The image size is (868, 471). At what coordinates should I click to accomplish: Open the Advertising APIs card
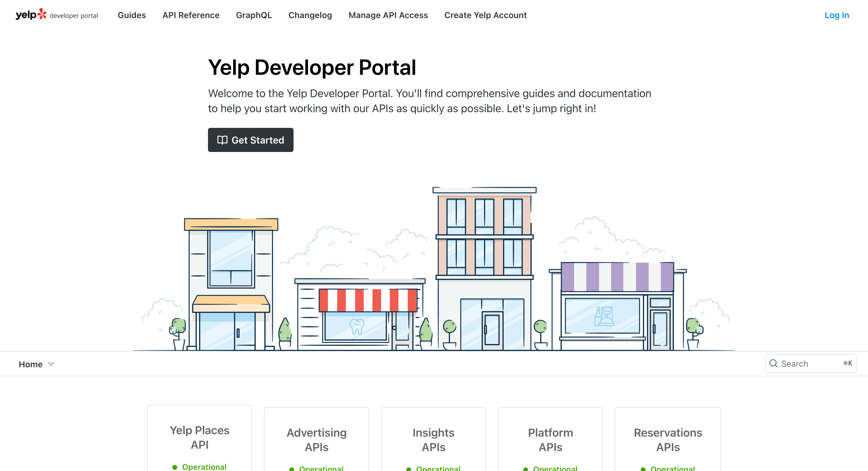316,439
